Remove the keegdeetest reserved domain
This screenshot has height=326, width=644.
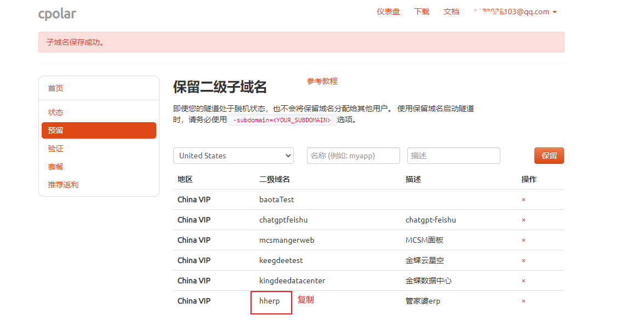[x=523, y=260]
